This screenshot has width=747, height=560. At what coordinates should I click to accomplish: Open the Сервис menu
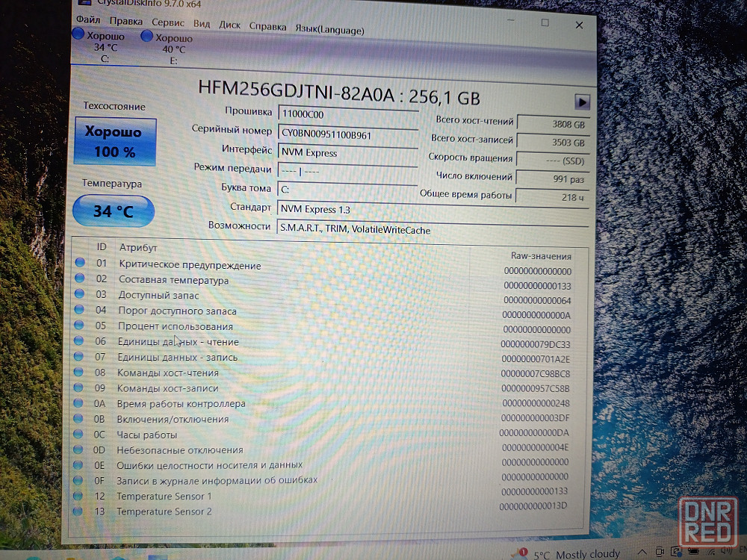167,23
